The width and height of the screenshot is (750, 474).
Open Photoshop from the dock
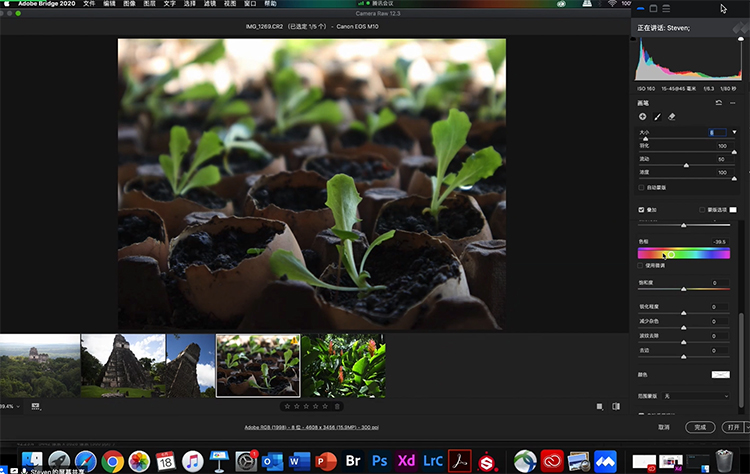pyautogui.click(x=381, y=461)
